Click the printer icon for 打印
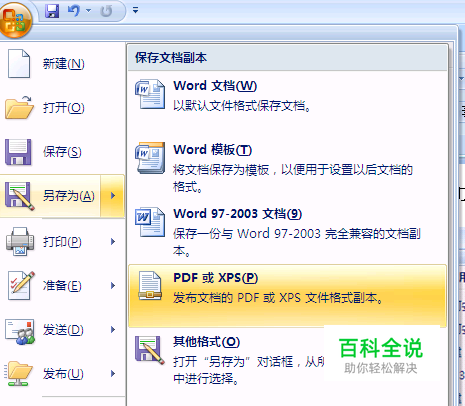The image size is (465, 406). click(x=20, y=241)
